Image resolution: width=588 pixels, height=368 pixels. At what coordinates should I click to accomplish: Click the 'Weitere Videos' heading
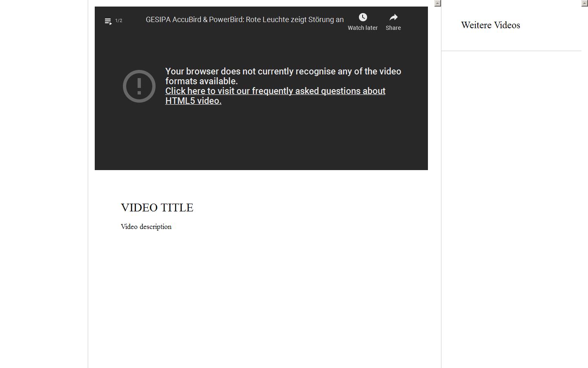click(x=490, y=25)
